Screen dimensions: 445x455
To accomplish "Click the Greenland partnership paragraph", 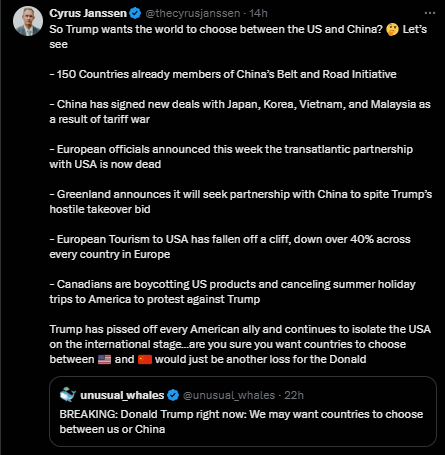I will pos(241,202).
